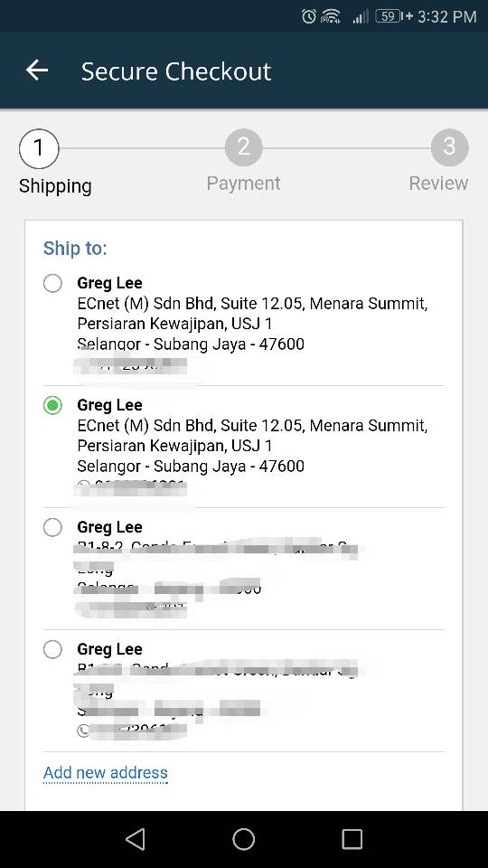Tap the Android back navigation triangle
488x868 pixels.
pos(136,839)
